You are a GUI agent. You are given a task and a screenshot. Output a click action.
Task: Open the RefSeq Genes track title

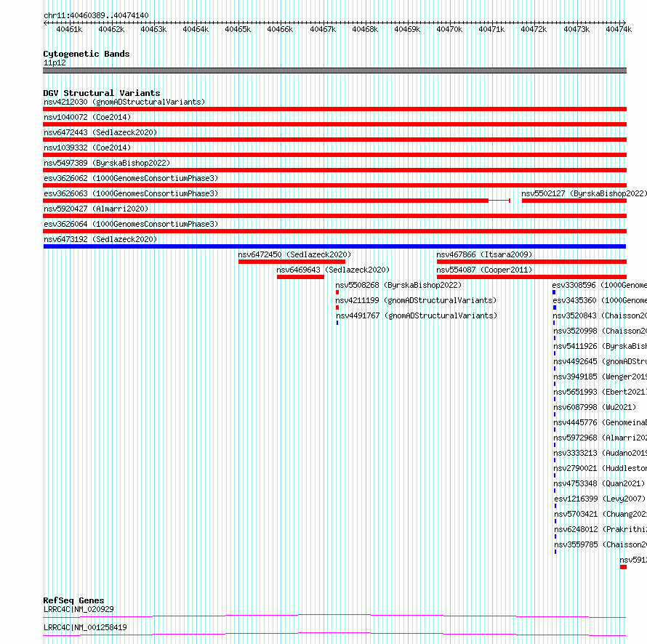(74, 600)
